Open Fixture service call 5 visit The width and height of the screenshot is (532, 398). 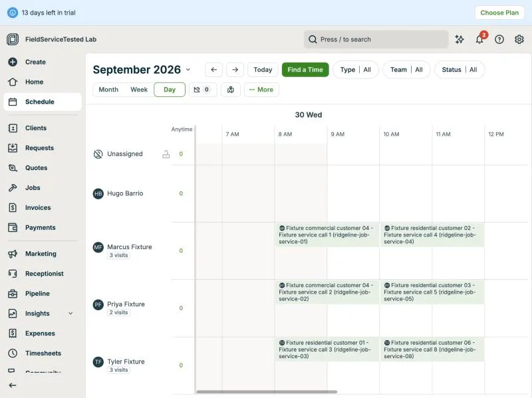[432, 292]
